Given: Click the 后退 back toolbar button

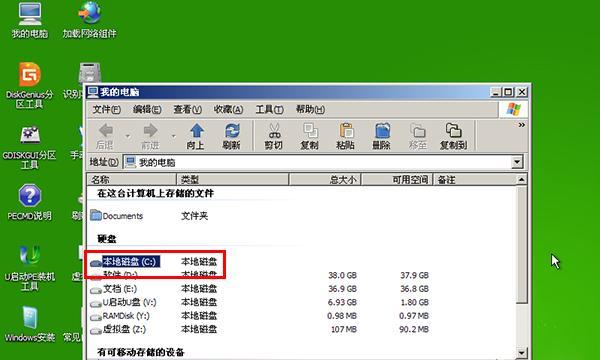Looking at the screenshot, I should coord(105,137).
